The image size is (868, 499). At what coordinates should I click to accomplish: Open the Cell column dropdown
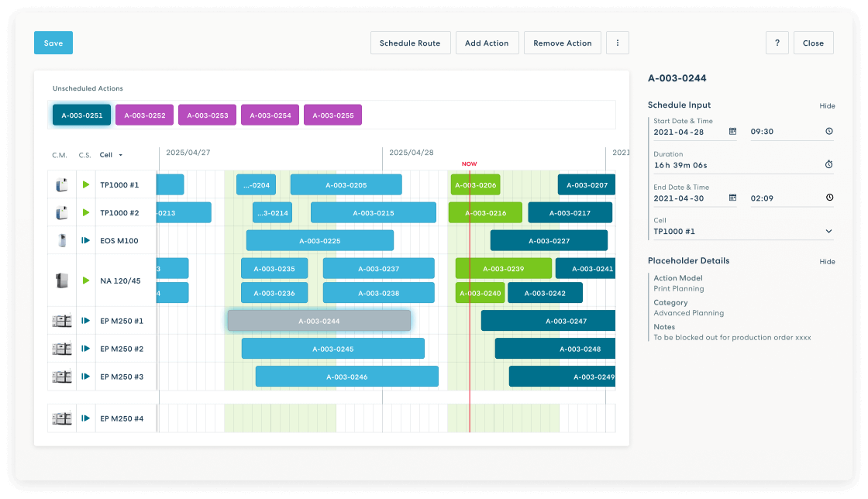pos(111,155)
